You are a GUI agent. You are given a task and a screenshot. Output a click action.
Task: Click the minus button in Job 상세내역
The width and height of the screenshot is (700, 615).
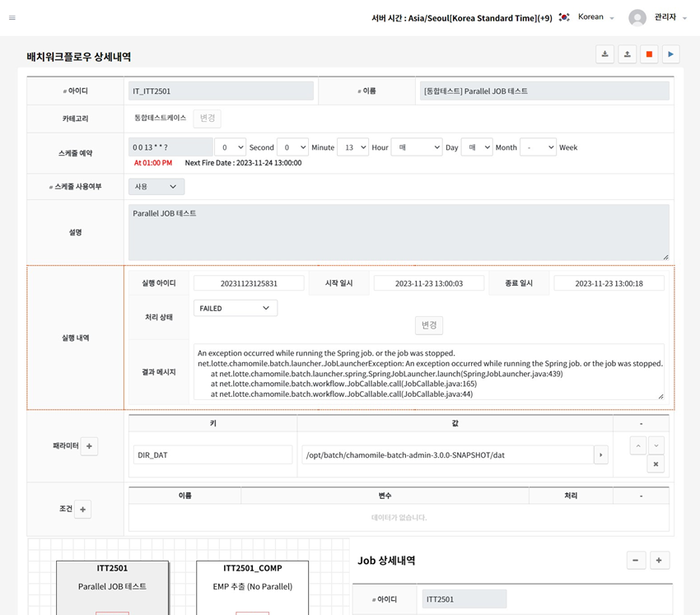(x=635, y=561)
